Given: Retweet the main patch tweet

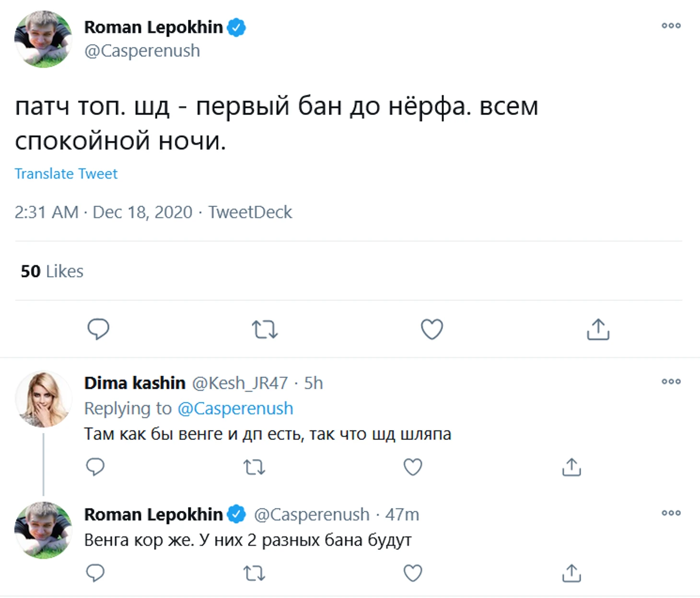Looking at the screenshot, I should tap(265, 329).
